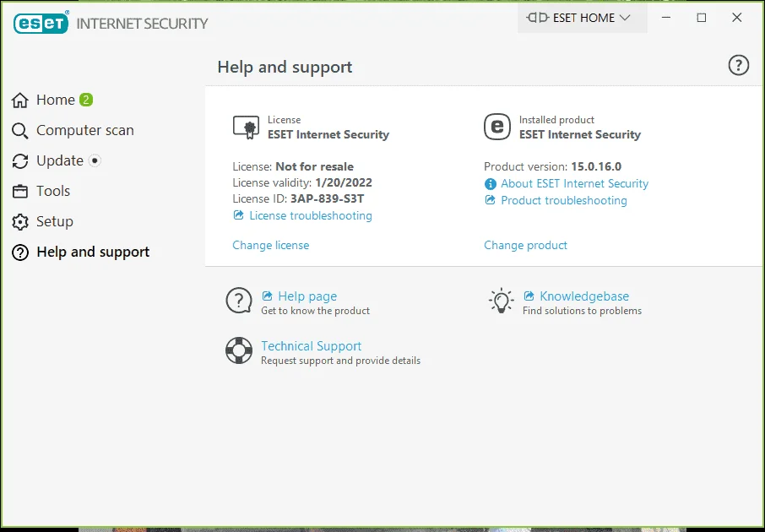Screen dimensions: 765x532
Task: Click the Product version 15.0.16.0 value
Action: (x=596, y=166)
